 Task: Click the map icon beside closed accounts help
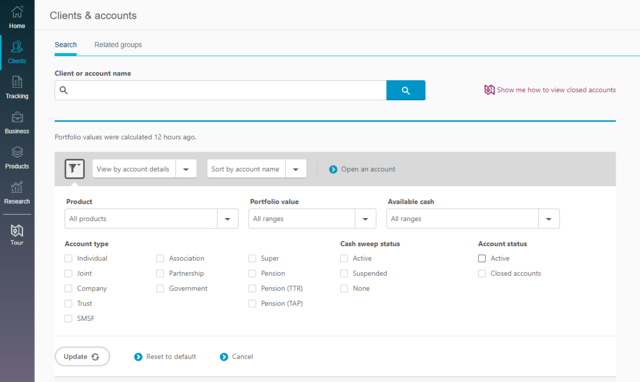click(489, 90)
